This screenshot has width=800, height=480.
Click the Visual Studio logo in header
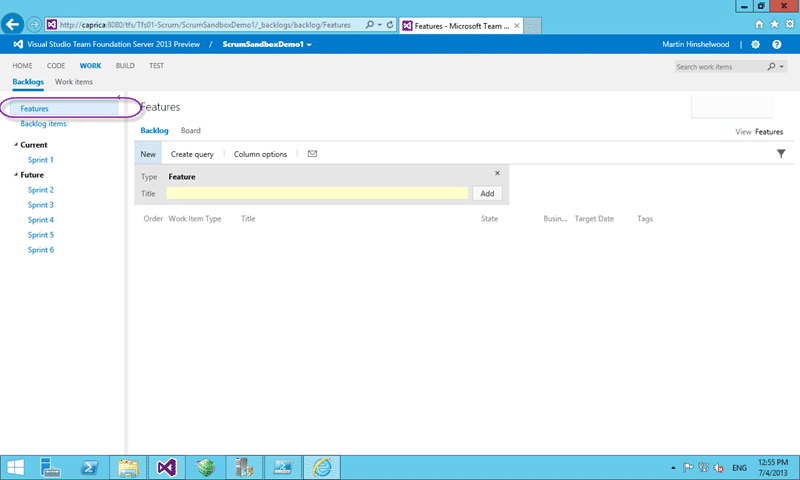(x=18, y=44)
